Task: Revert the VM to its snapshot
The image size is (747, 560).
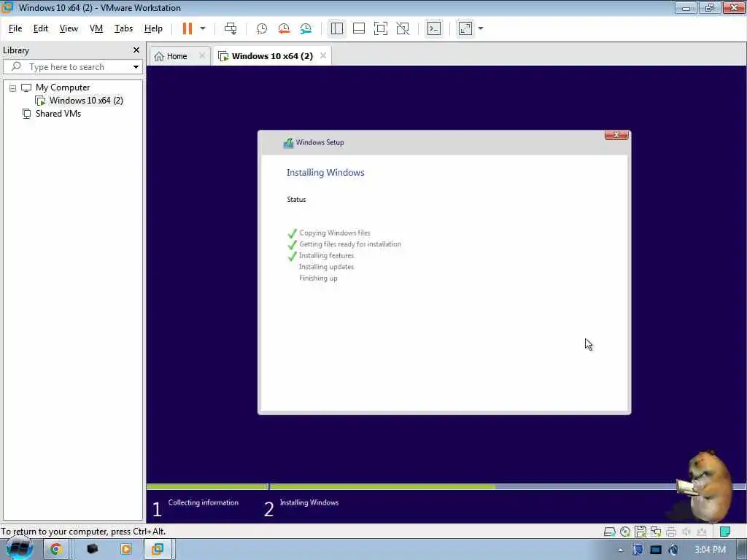Action: [x=284, y=28]
